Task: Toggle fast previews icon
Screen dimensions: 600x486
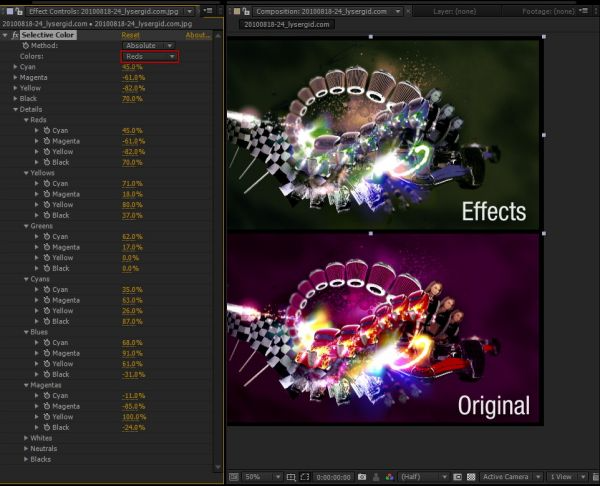Action: click(x=595, y=477)
